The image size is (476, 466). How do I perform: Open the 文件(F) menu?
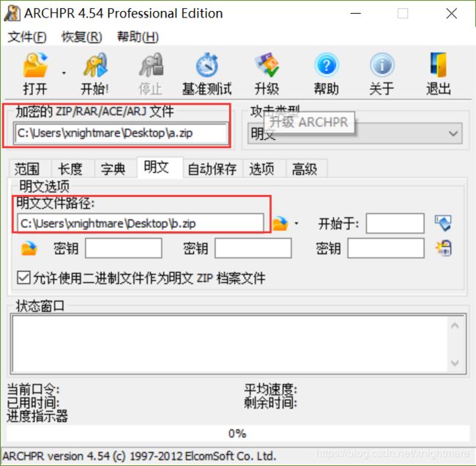(27, 37)
